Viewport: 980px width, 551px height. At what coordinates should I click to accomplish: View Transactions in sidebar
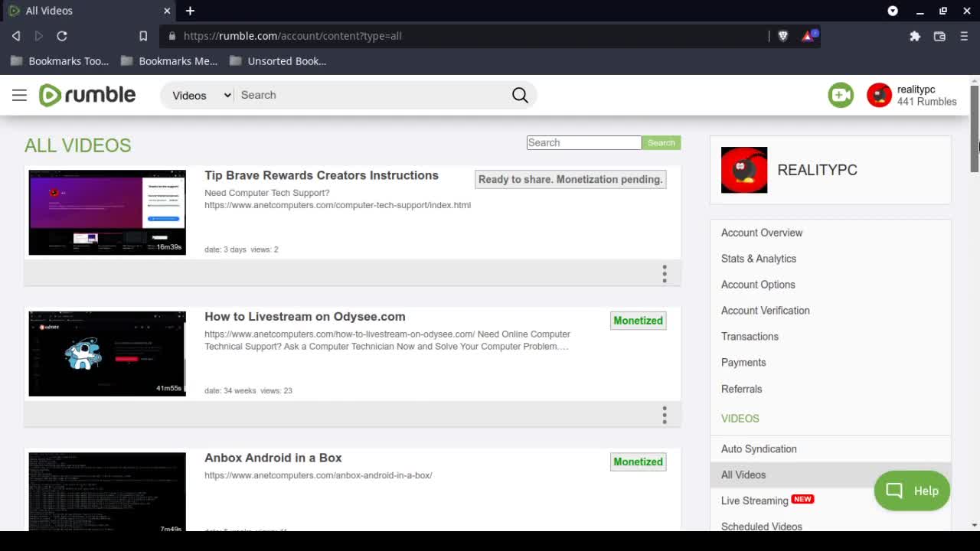click(x=750, y=337)
